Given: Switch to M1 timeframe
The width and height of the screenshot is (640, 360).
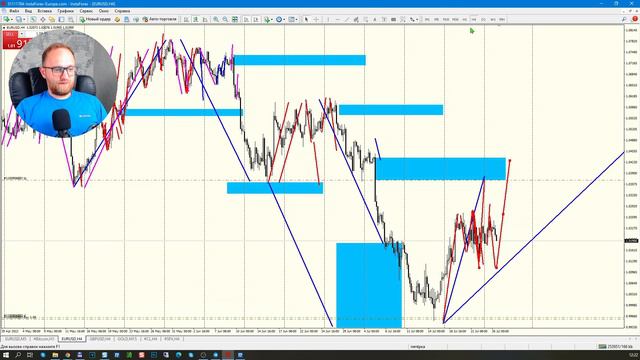Looking at the screenshot, I should click(427, 19).
